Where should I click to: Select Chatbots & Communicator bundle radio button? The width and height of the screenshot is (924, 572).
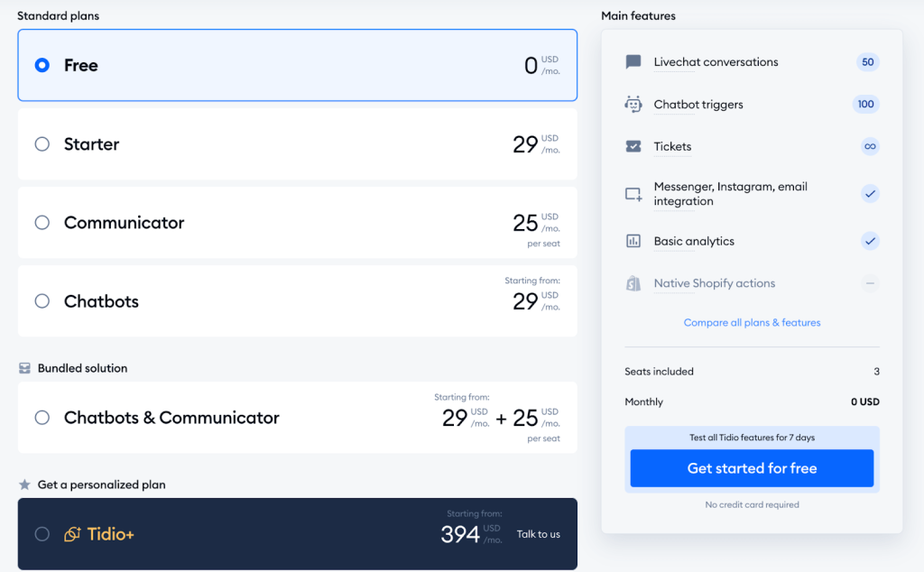click(x=42, y=418)
